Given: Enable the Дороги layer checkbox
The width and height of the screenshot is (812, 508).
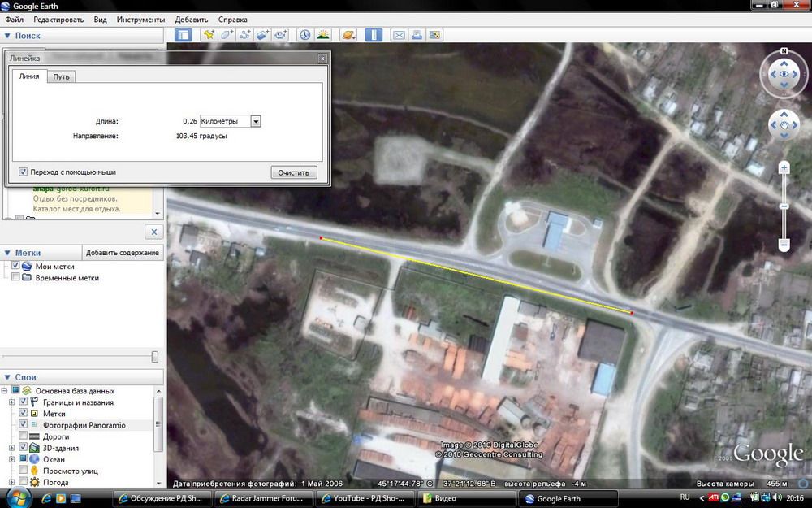Looking at the screenshot, I should point(23,436).
